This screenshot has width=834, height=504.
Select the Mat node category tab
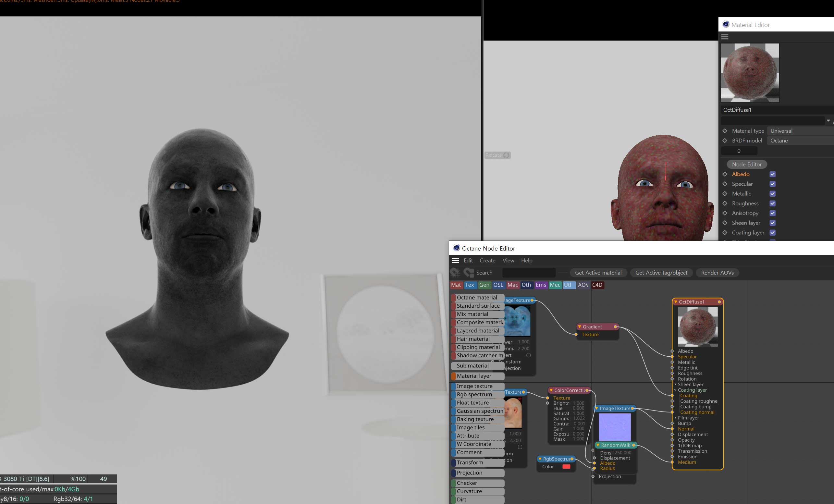(x=456, y=285)
